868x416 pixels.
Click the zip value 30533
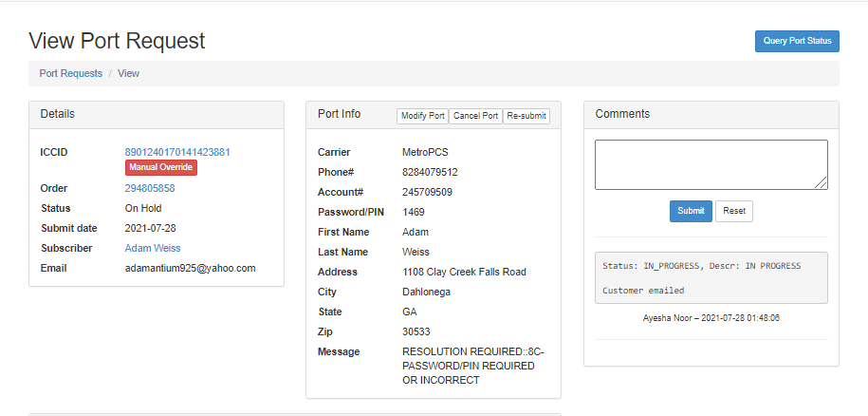tap(416, 331)
